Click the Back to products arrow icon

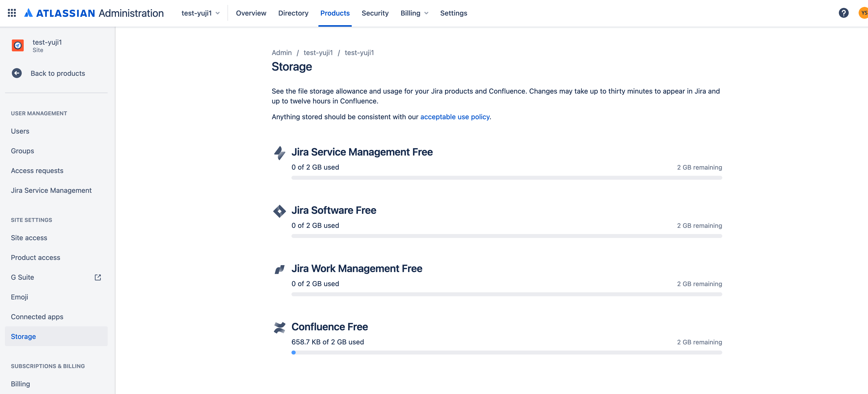pyautogui.click(x=17, y=73)
